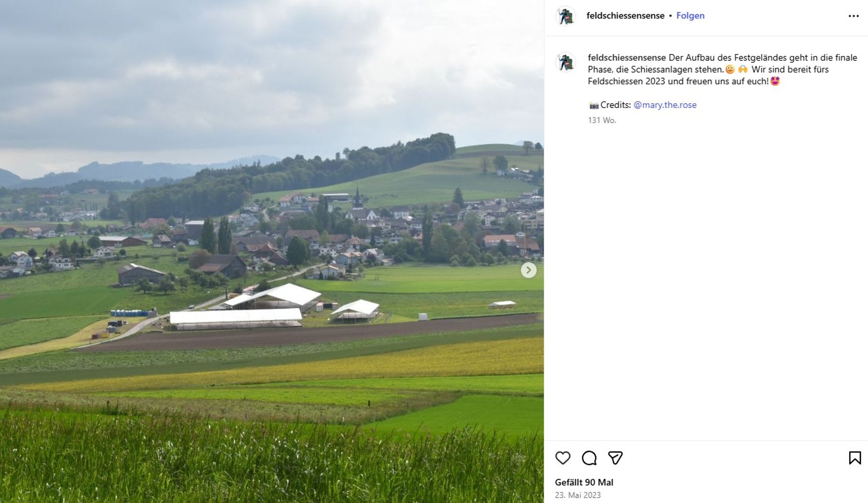This screenshot has height=503, width=868.
Task: Open feldschiessensense username in caption
Action: (x=627, y=57)
